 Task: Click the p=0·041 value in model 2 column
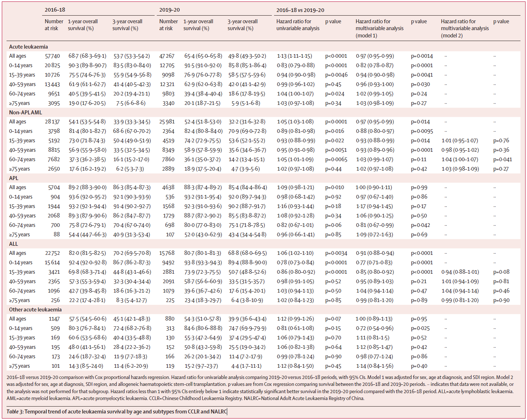[503, 159]
